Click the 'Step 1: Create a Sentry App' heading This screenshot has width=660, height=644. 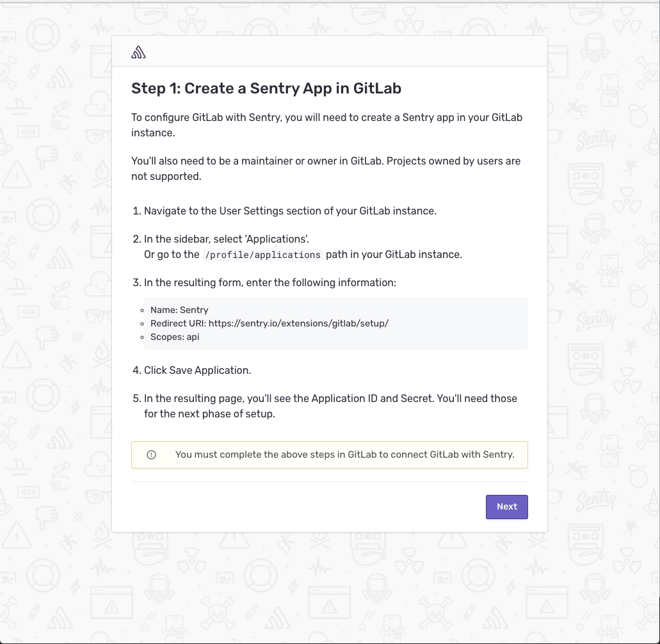coord(266,88)
